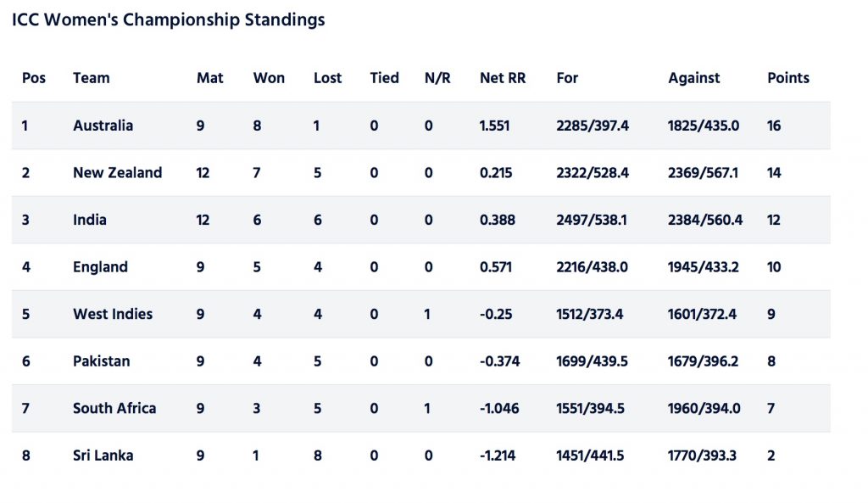868x503 pixels.
Task: Click Sri Lanka's Points value 2
Action: [771, 455]
